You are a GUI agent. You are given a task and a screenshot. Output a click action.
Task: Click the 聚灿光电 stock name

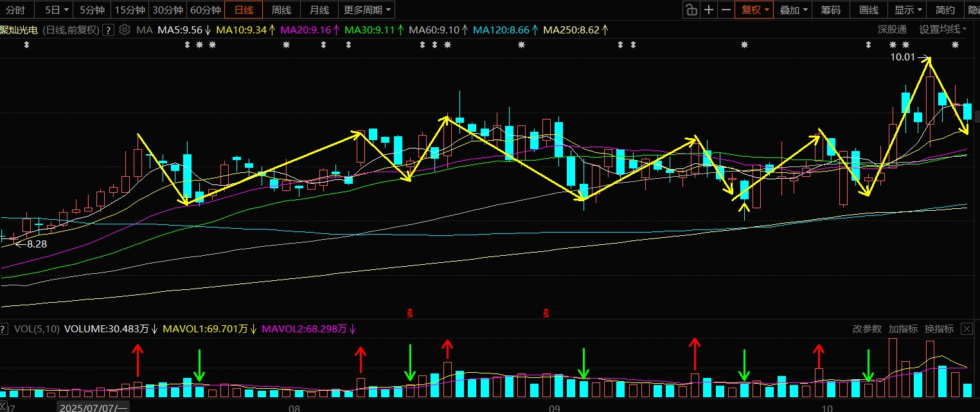pyautogui.click(x=18, y=30)
